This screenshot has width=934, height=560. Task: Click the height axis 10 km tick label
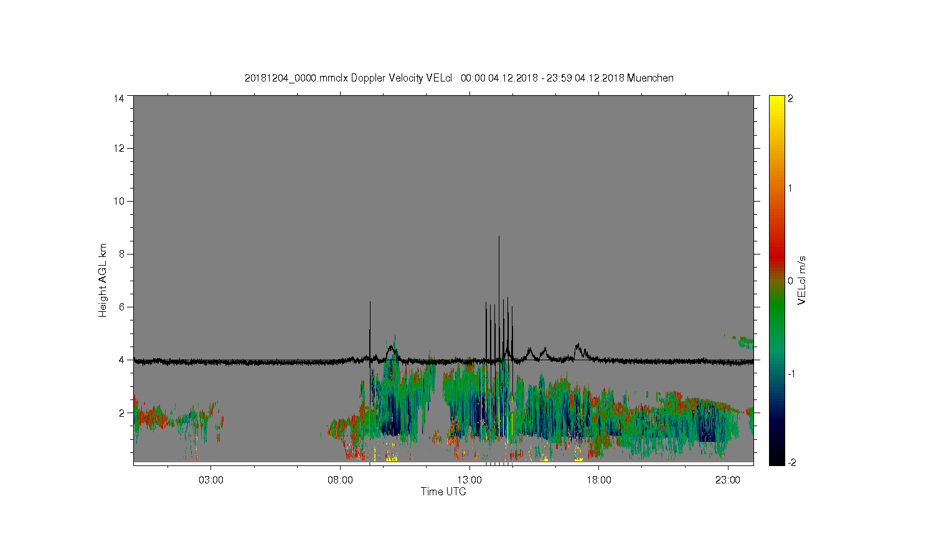click(x=119, y=201)
